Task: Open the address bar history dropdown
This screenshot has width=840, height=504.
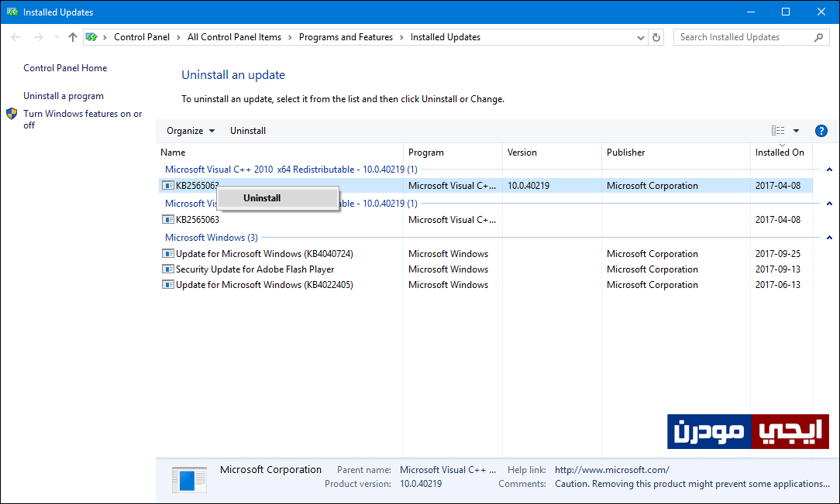Action: tap(640, 37)
